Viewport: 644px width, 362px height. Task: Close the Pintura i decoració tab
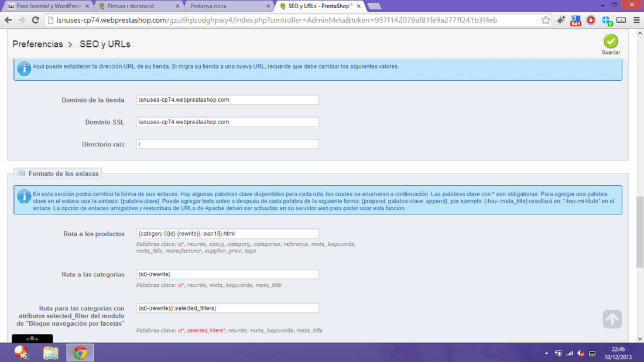click(x=177, y=6)
